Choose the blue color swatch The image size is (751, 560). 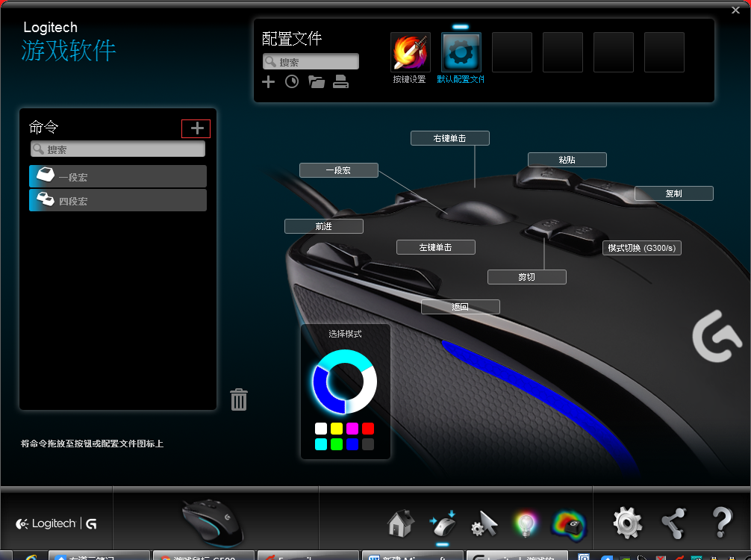click(352, 444)
